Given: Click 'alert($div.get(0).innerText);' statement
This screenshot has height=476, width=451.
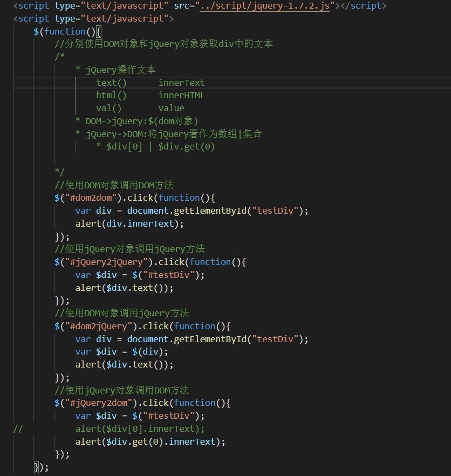Looking at the screenshot, I should point(150,441).
